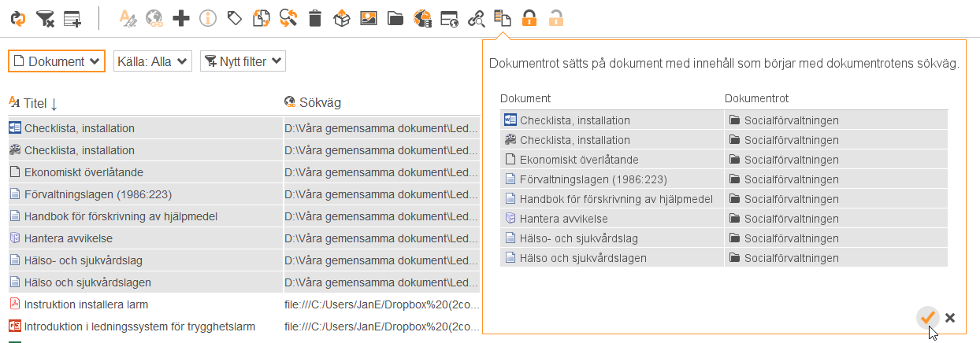Screen dimensions: 980x343
Task: Sort by the Titel column header
Action: [33, 103]
